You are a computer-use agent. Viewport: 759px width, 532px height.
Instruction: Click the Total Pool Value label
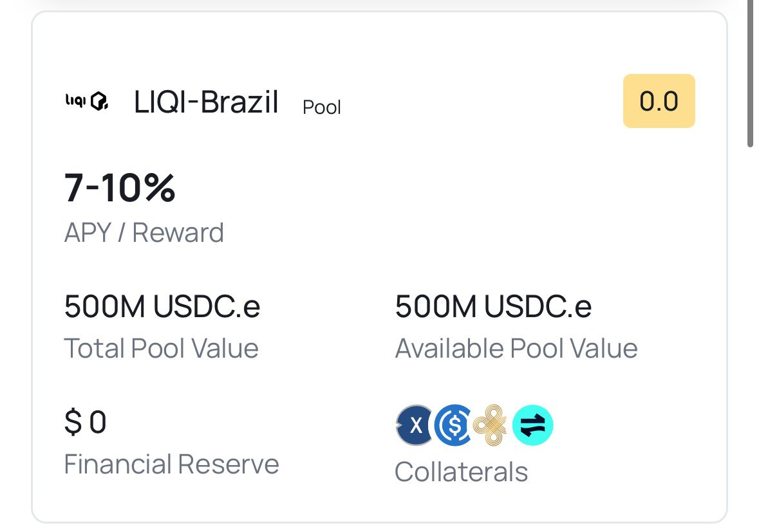pos(161,348)
